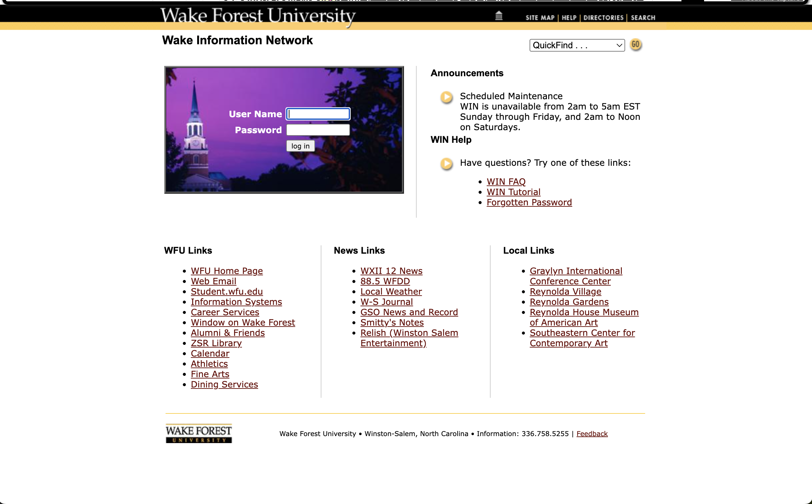Image resolution: width=812 pixels, height=504 pixels.
Task: Open WXII 12 News link
Action: [391, 271]
